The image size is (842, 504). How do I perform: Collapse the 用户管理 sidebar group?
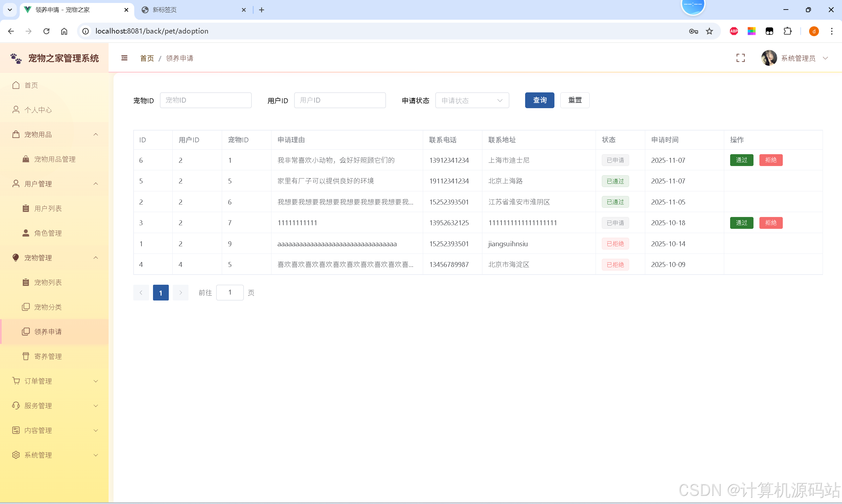click(54, 184)
